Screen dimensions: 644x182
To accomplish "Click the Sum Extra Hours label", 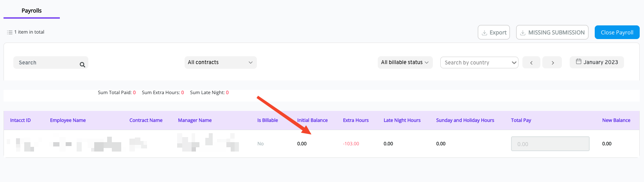I will coord(161,93).
